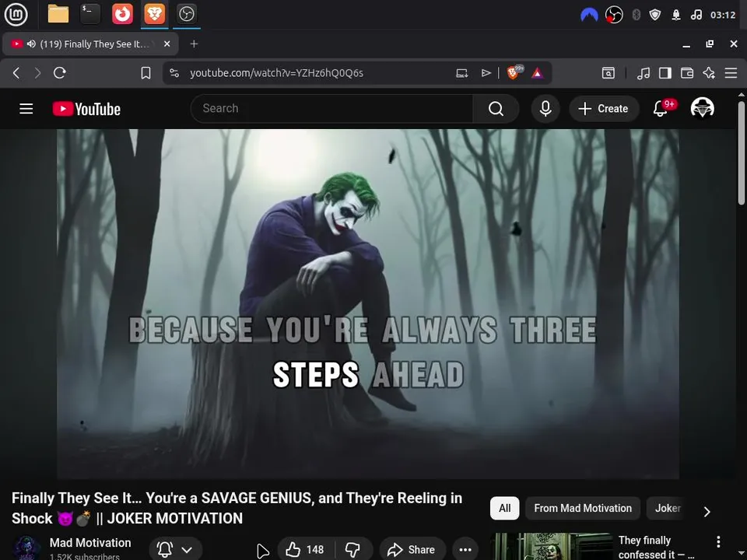Click the NordVPN tray icon

coord(589,16)
